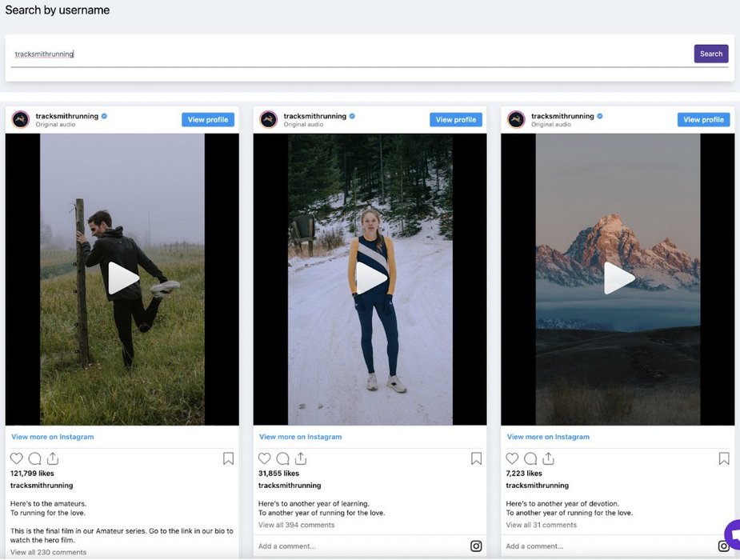740x560 pixels.
Task: Share the post with 121,799 likes
Action: tap(53, 458)
